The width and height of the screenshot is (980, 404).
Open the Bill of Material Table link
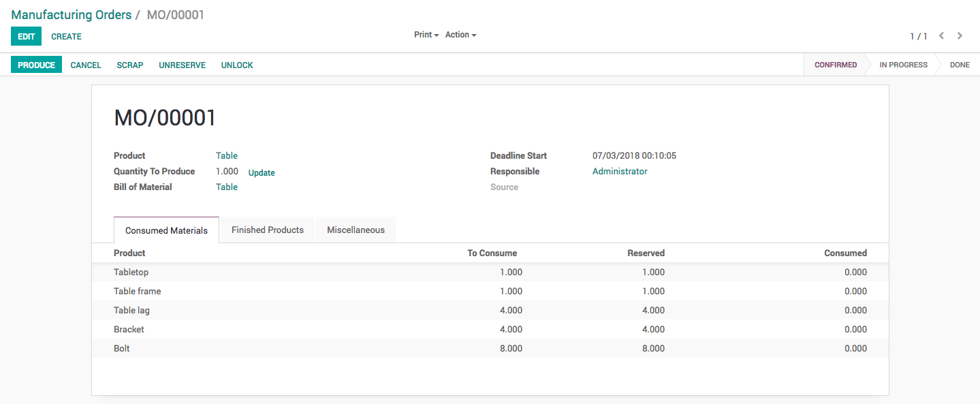point(227,187)
